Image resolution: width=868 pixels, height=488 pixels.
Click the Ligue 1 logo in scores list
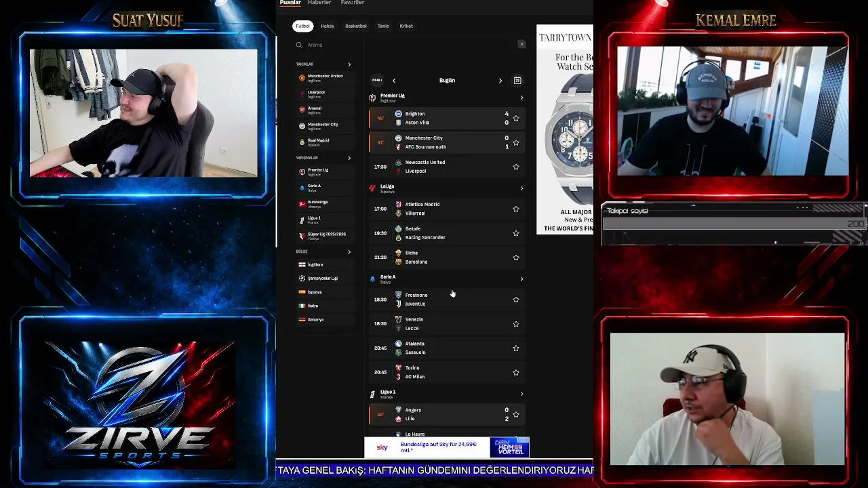(372, 394)
